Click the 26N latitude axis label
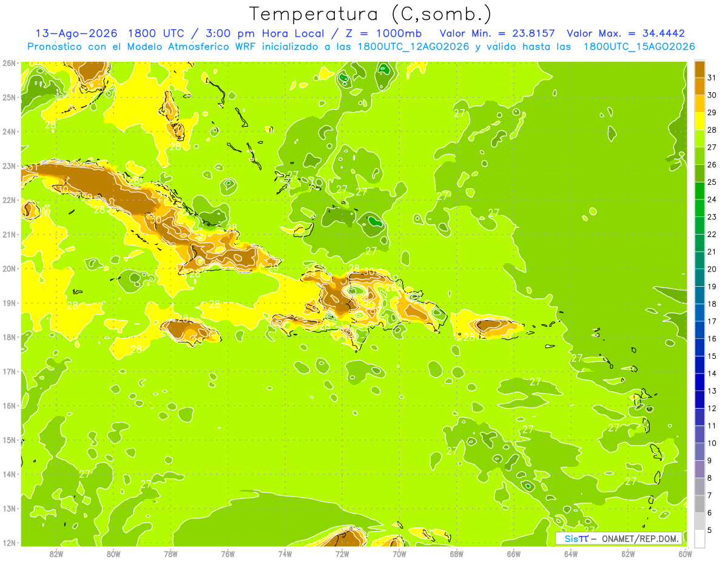 (8, 62)
